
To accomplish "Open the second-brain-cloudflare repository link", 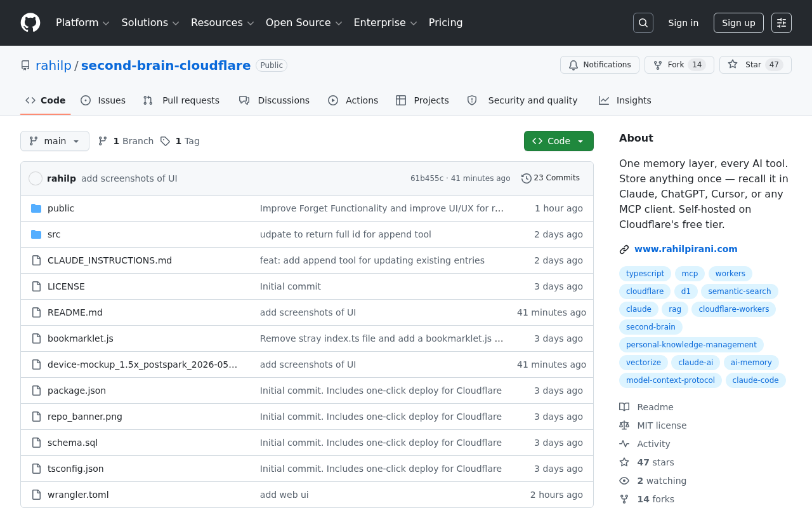I will [166, 65].
